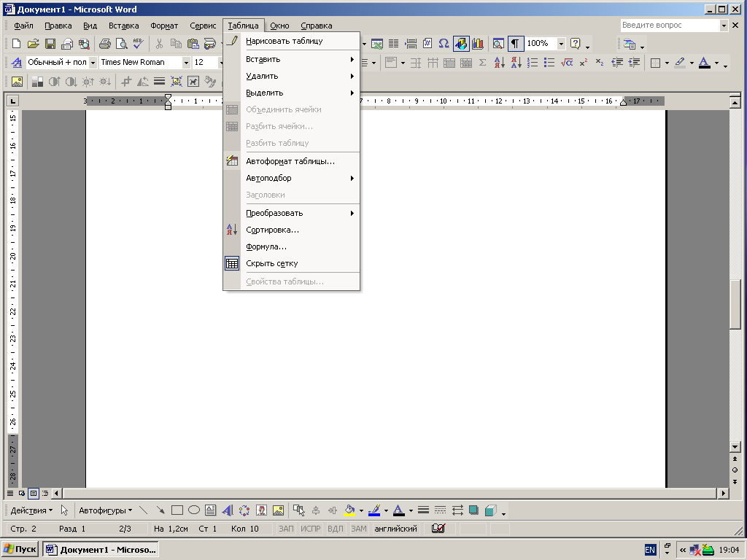The width and height of the screenshot is (747, 560).
Task: Create a new blank document
Action: [x=16, y=44]
